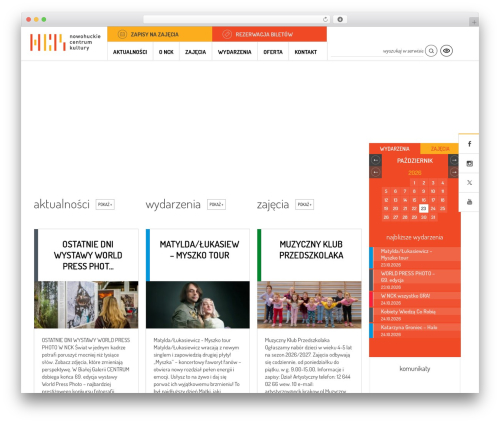Image resolution: width=500 pixels, height=423 pixels.
Task: Expand Pokaż dropdown next to wydarzenia
Action: pos(217,204)
